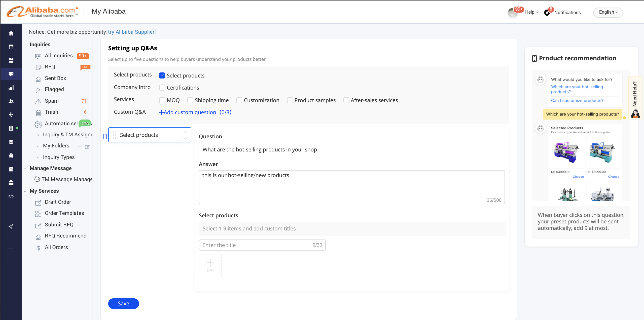
Task: Expand Inquiry & TM Assignment
Action: [x=38, y=135]
